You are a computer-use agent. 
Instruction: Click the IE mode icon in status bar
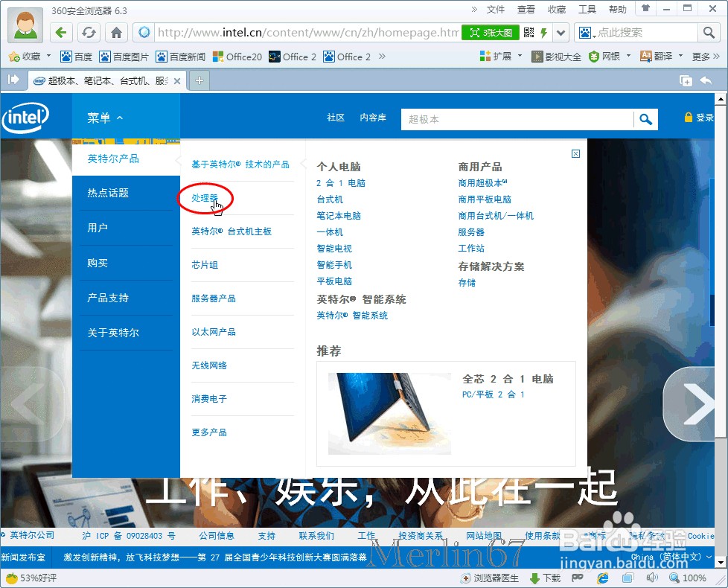(x=603, y=578)
